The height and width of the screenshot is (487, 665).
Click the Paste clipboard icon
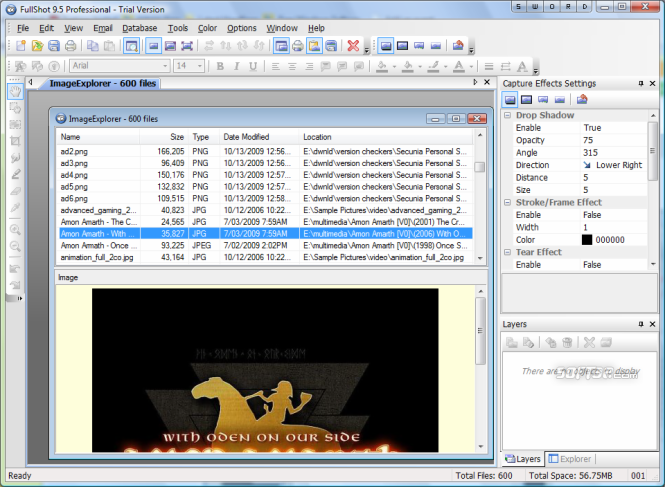click(109, 45)
